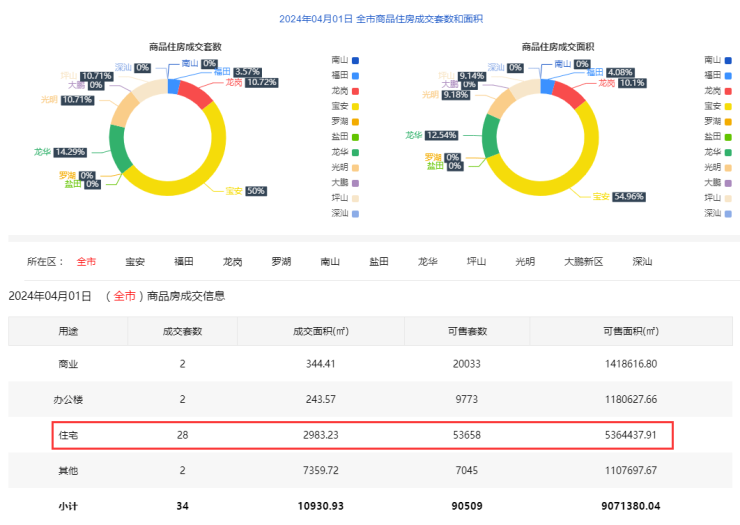Choose the 大鹏新区 district tab
Screen dimensions: 740x525
[x=584, y=262]
